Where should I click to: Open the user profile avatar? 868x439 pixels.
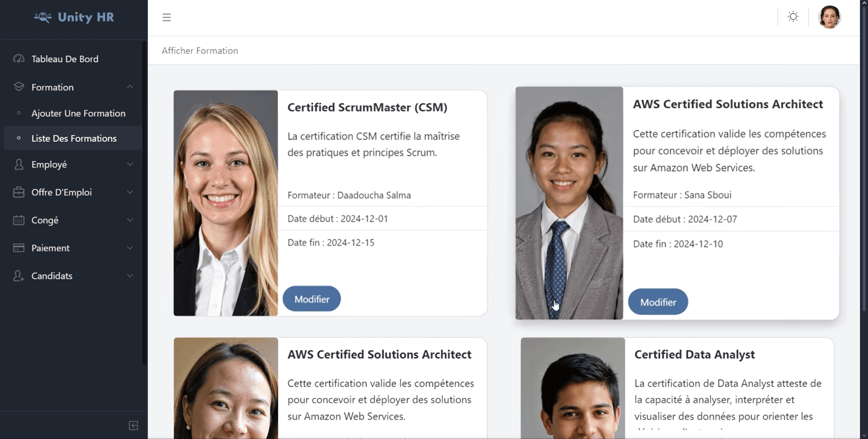829,17
